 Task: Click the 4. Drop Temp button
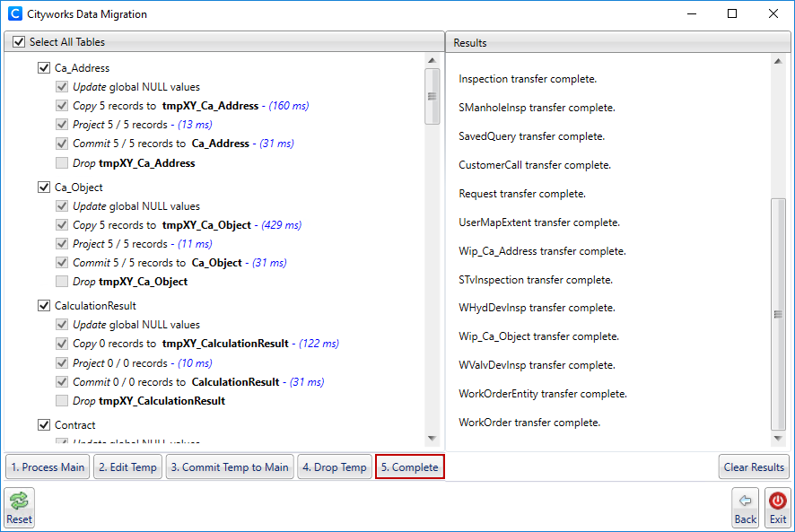[335, 467]
